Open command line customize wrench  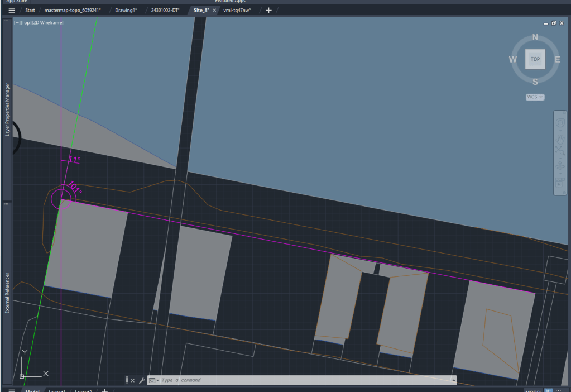click(x=142, y=380)
